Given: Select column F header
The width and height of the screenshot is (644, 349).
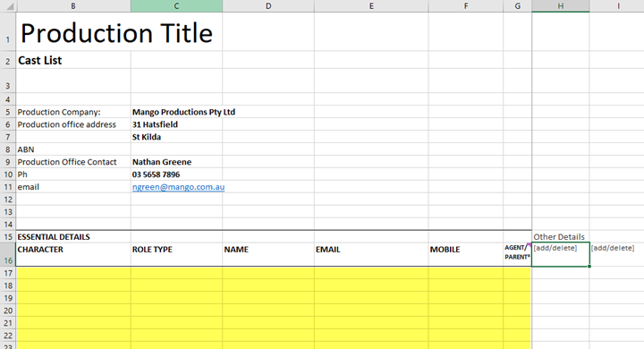Looking at the screenshot, I should click(x=466, y=5).
